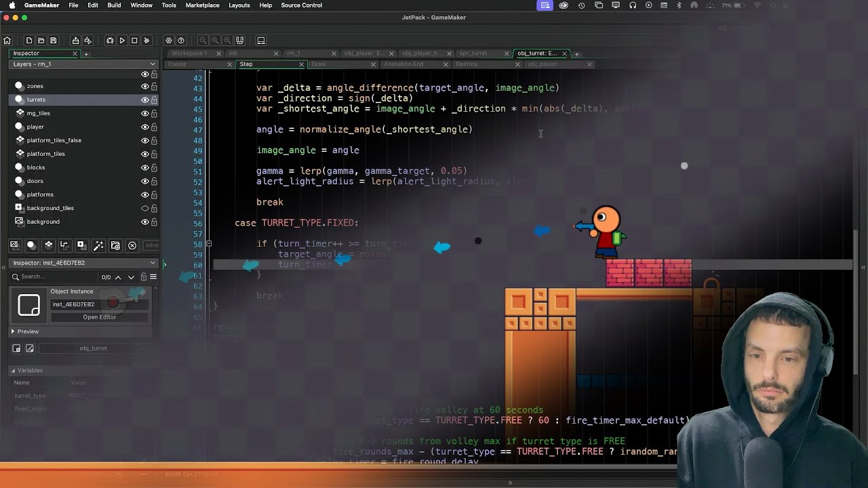
Task: Reset zoom using the middle magnifier icon
Action: point(215,41)
